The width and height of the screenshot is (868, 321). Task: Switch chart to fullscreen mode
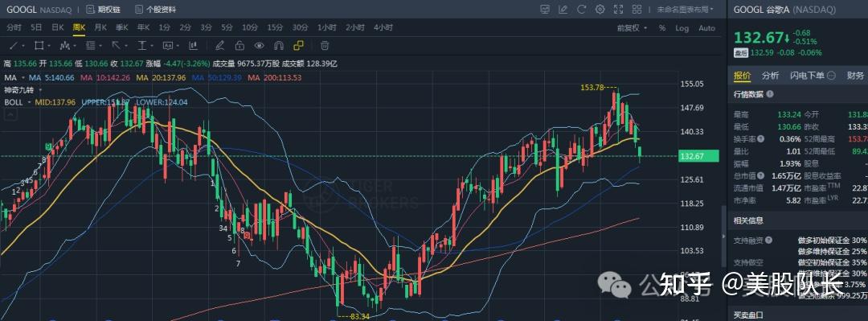point(618,10)
